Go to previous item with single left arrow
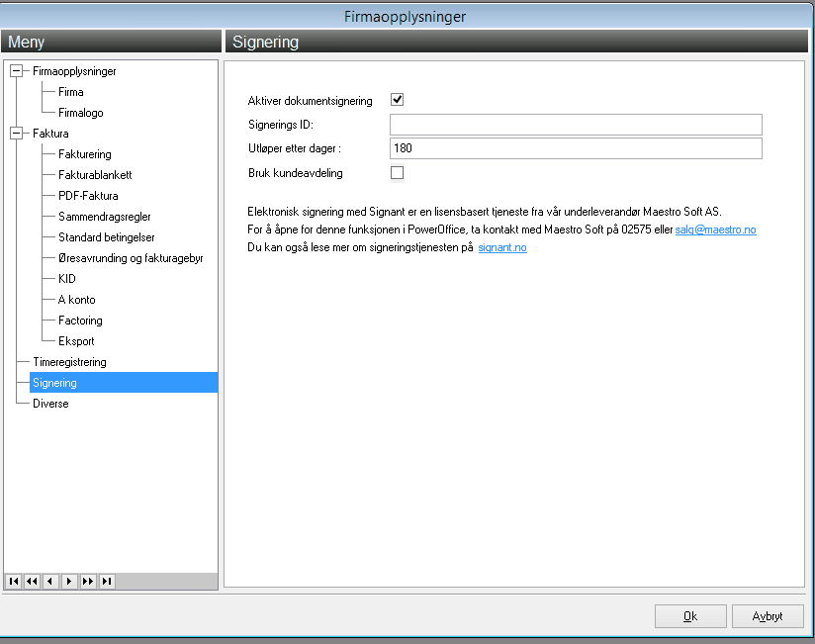 pos(50,581)
